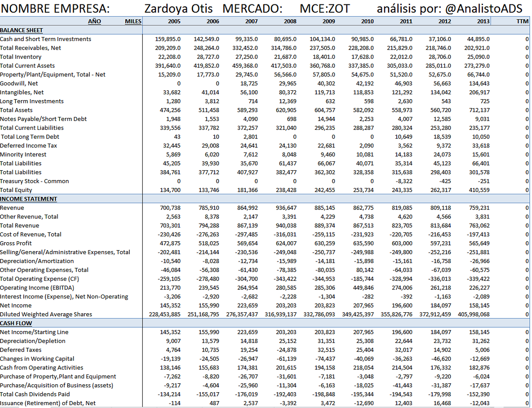Click the 2012 gross profit value 597,231
The height and width of the screenshot is (408, 532).
click(441, 243)
